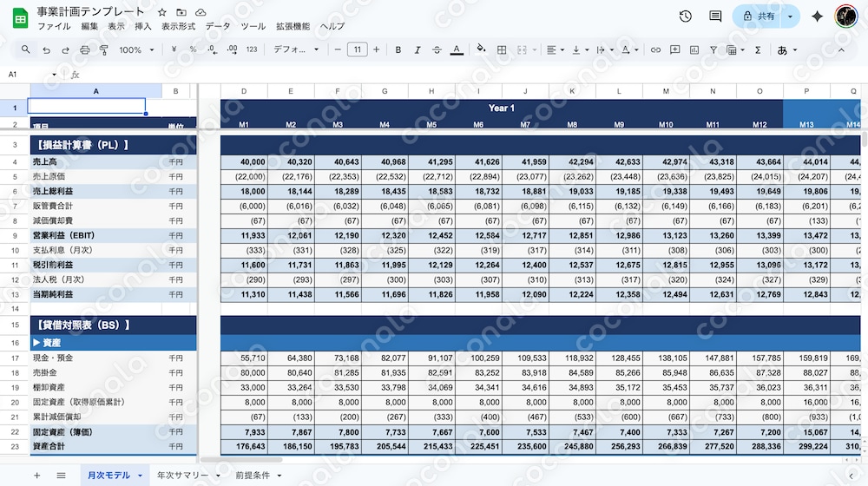Insert a comment
This screenshot has height=486, width=868.
(x=674, y=49)
